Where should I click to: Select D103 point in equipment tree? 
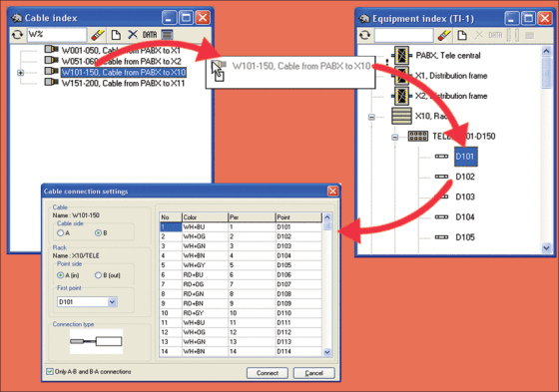click(465, 197)
